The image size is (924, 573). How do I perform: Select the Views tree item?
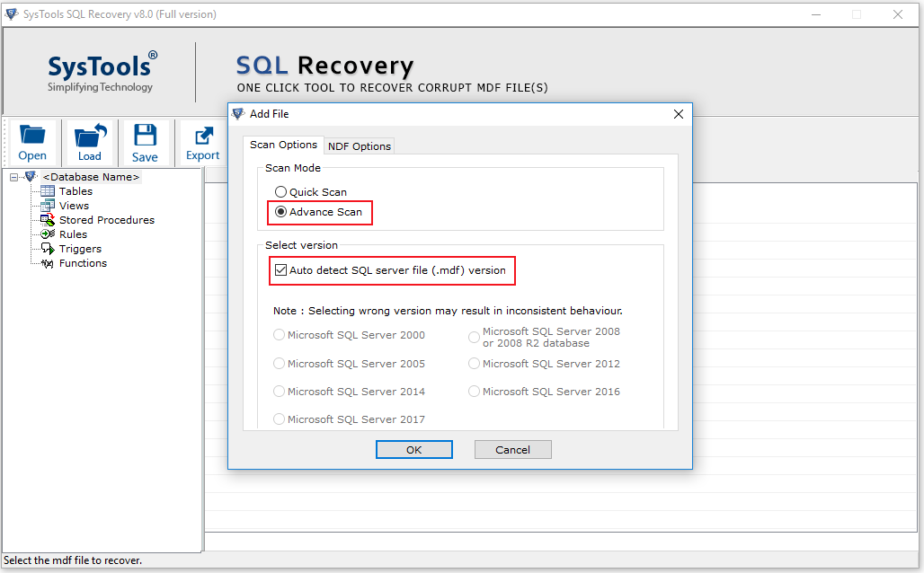(x=75, y=206)
